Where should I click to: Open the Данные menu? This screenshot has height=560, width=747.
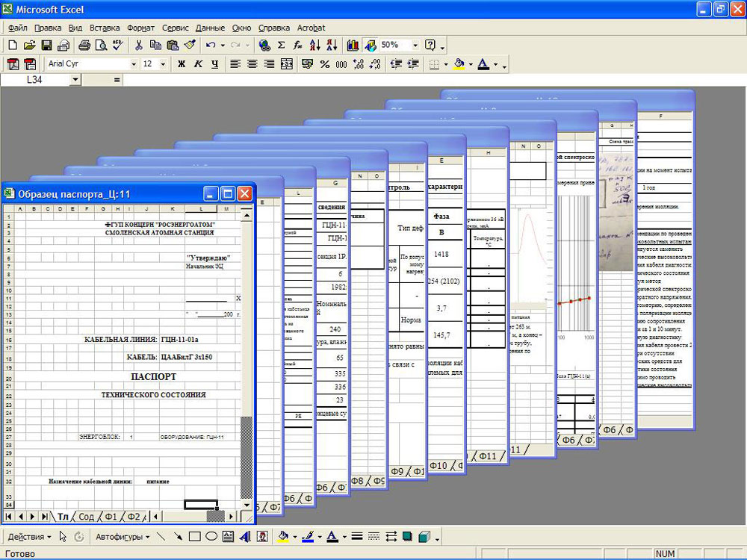pyautogui.click(x=210, y=28)
